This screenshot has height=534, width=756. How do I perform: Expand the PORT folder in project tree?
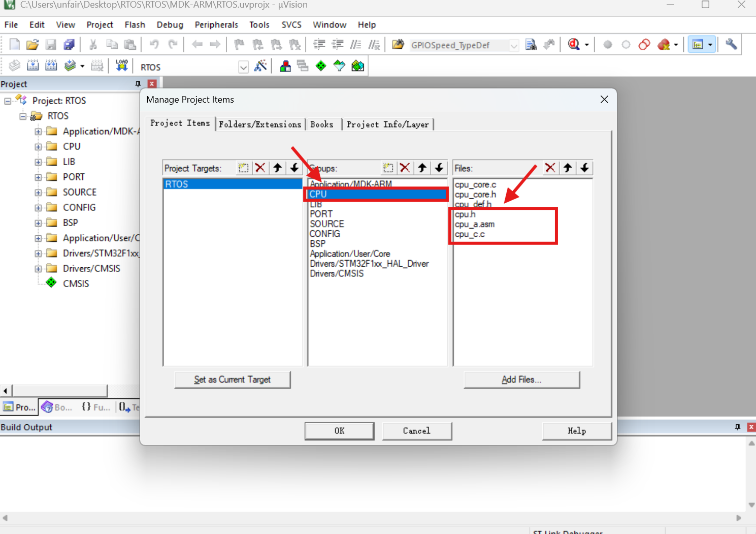[x=38, y=177]
